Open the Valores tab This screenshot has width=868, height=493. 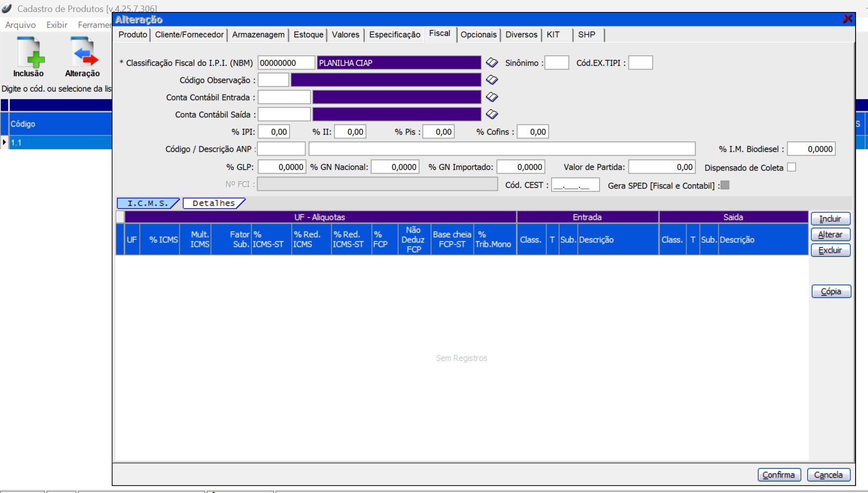pos(345,35)
